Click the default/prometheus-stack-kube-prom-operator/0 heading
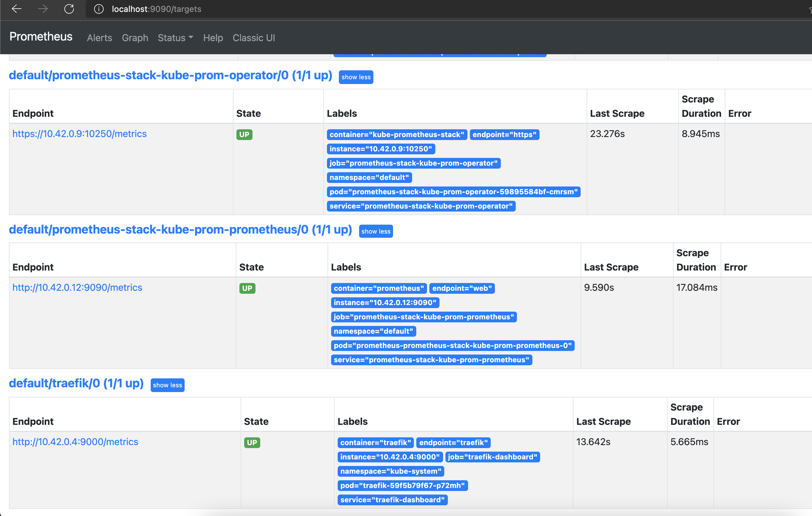Screen dimensions: 812x516 [x=171, y=75]
